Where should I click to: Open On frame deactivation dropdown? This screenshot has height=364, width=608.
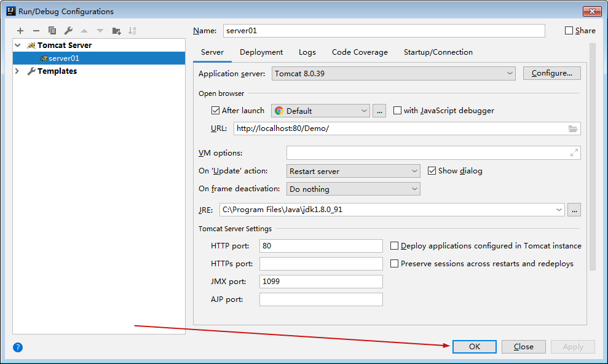pos(353,189)
